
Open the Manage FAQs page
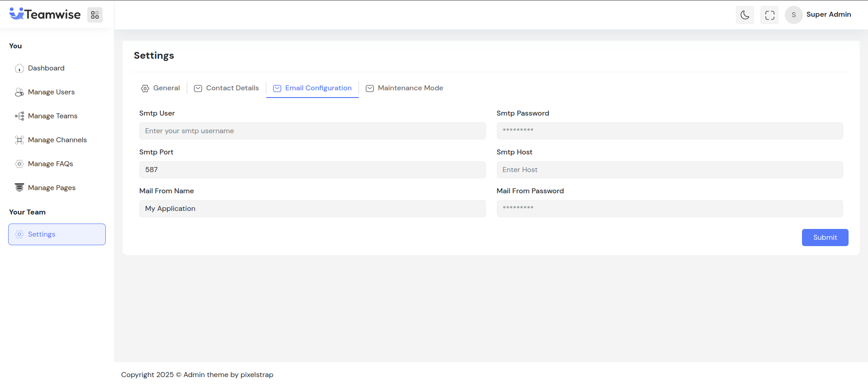[50, 164]
